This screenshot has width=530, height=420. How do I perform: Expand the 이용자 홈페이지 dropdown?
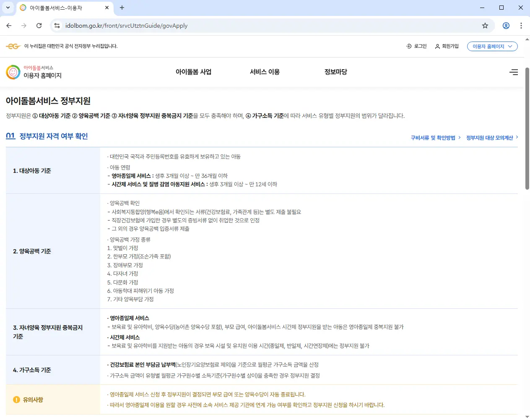tap(492, 46)
